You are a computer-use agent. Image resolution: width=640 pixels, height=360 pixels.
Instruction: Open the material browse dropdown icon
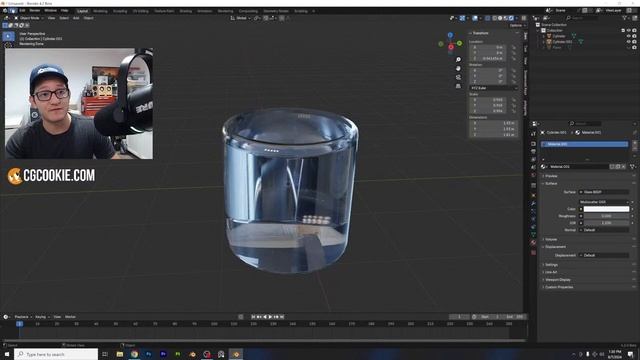(x=544, y=167)
